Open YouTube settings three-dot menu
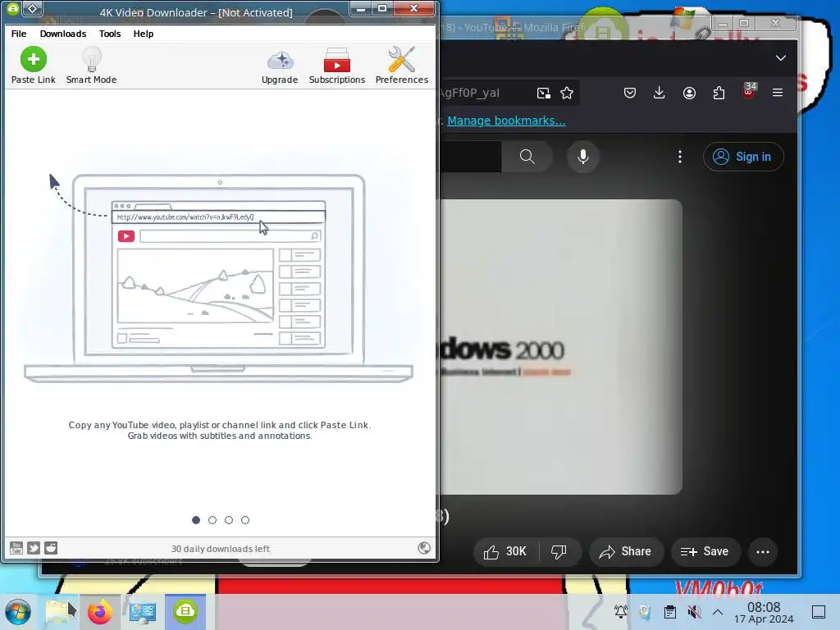The image size is (840, 630). [x=680, y=157]
